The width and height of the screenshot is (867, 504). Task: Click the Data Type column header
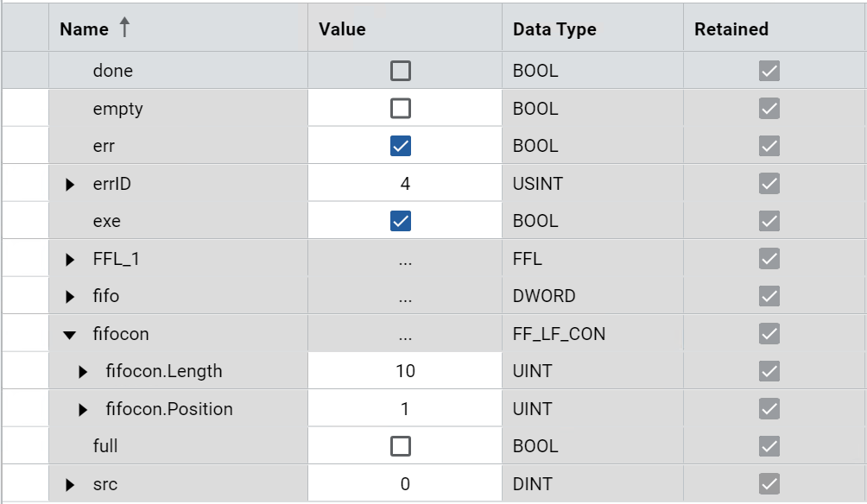[x=554, y=29]
